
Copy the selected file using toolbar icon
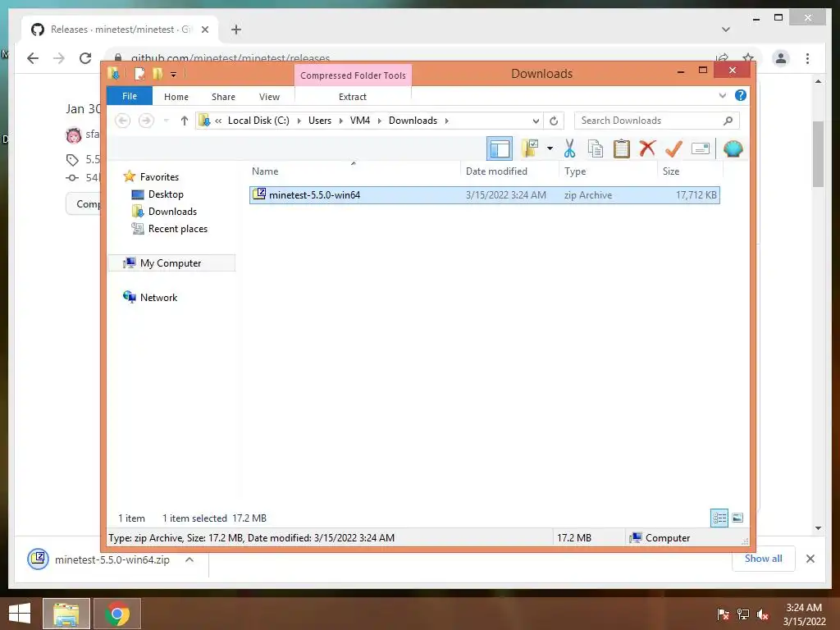(x=596, y=148)
